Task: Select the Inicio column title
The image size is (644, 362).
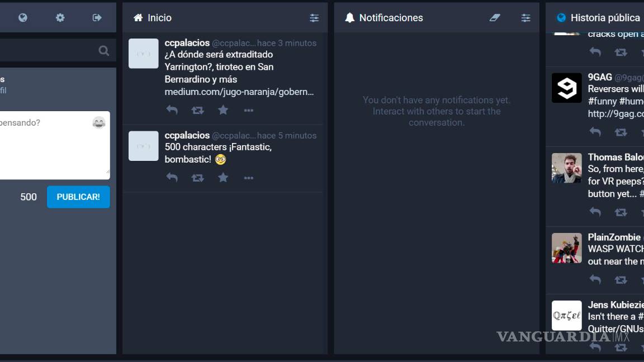Action: (158, 17)
